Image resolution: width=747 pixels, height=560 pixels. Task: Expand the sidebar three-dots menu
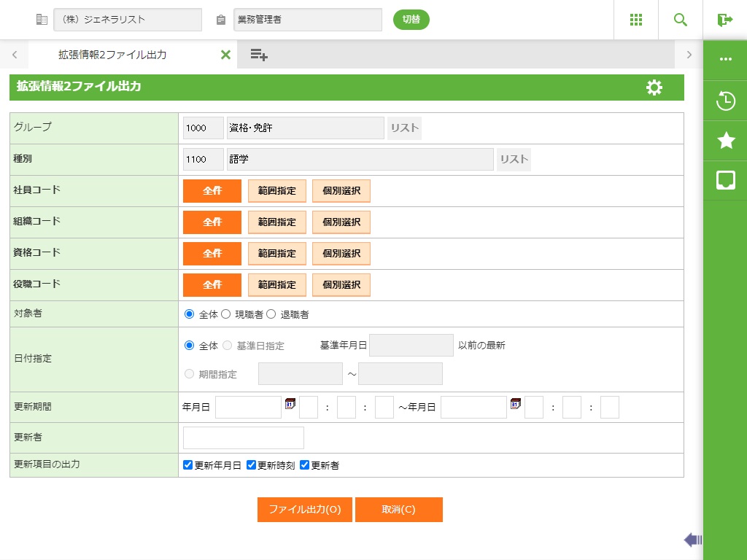pos(725,60)
